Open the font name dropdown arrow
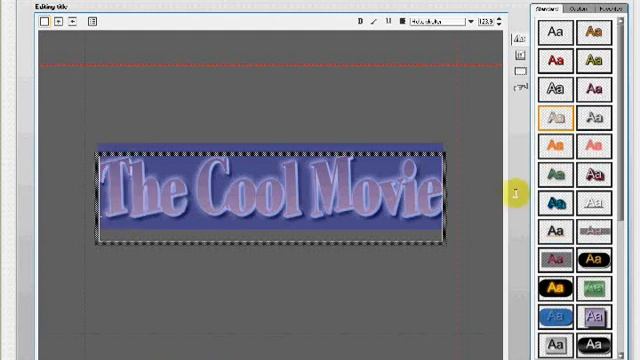 click(471, 22)
